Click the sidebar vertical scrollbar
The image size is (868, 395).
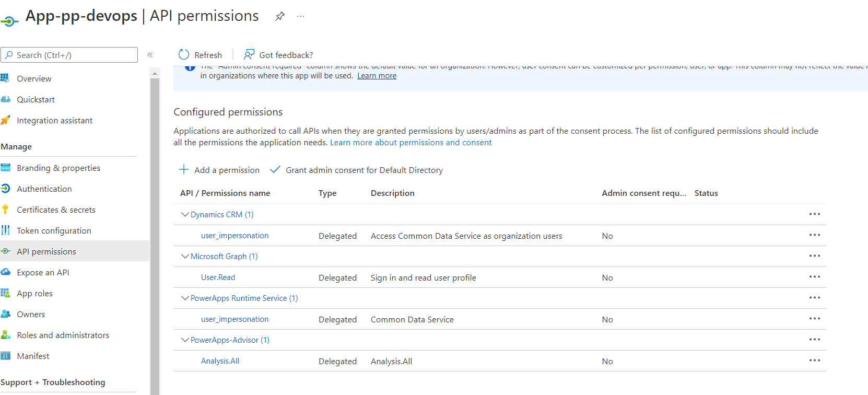(155, 235)
